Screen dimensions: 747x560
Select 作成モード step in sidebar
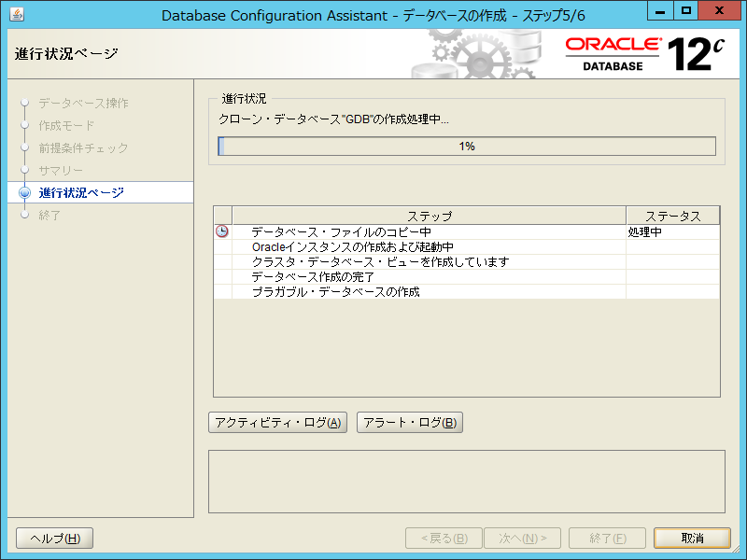(66, 126)
